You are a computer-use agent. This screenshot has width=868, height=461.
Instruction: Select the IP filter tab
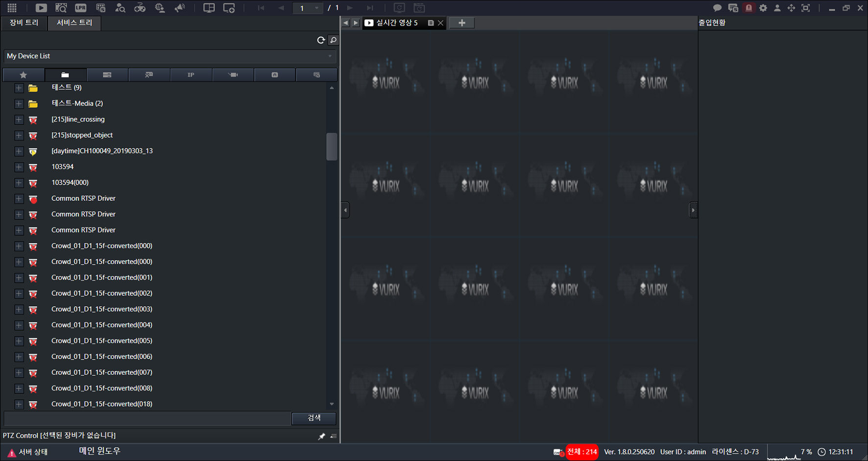point(191,75)
